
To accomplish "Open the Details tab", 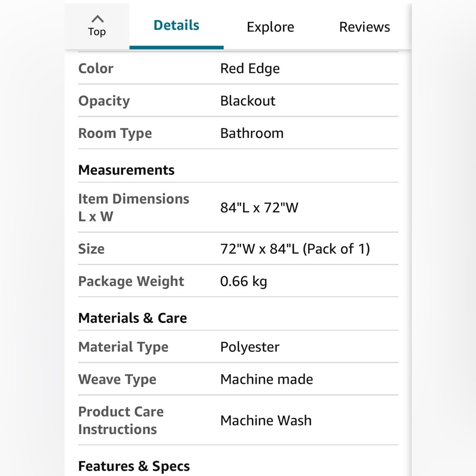I will 177,26.
